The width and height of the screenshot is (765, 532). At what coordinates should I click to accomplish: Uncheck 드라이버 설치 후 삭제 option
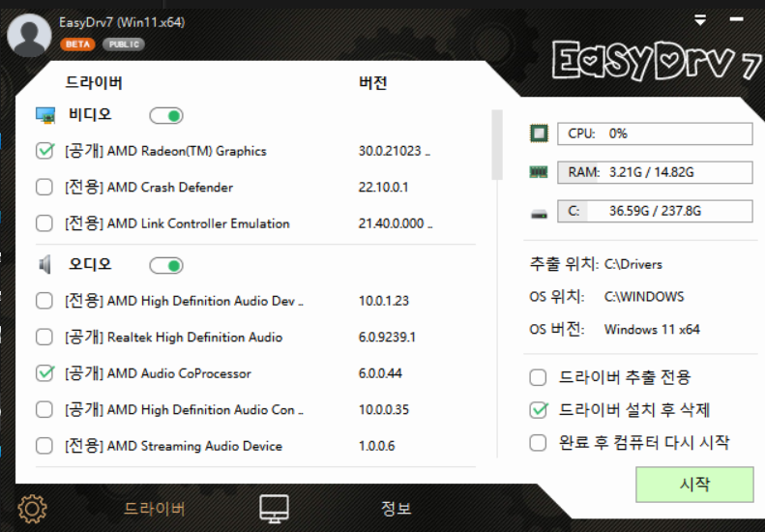[538, 410]
